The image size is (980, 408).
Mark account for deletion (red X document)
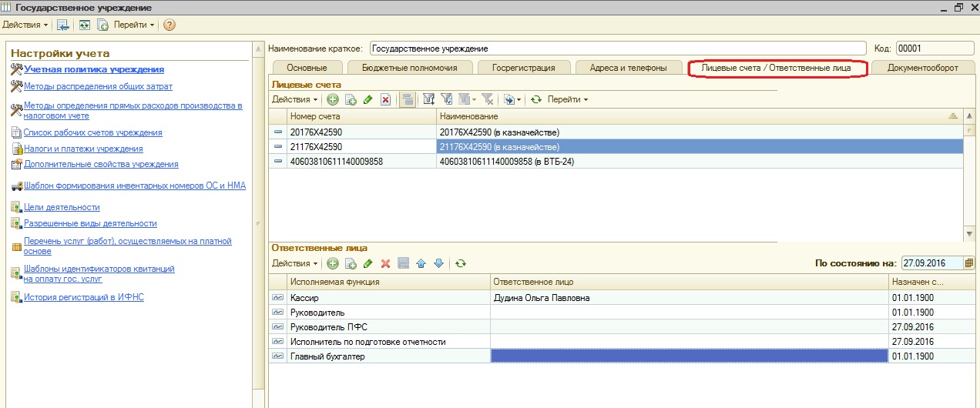[386, 99]
